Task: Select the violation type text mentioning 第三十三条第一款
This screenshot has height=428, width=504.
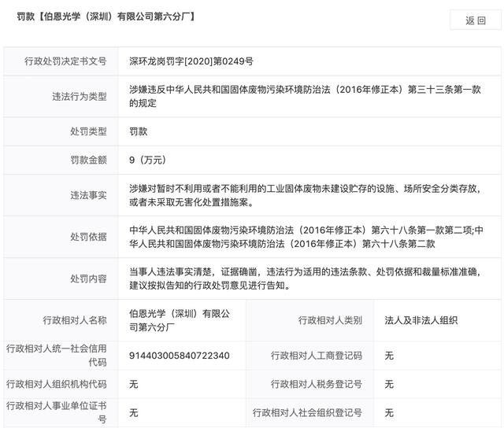Action: (x=305, y=96)
